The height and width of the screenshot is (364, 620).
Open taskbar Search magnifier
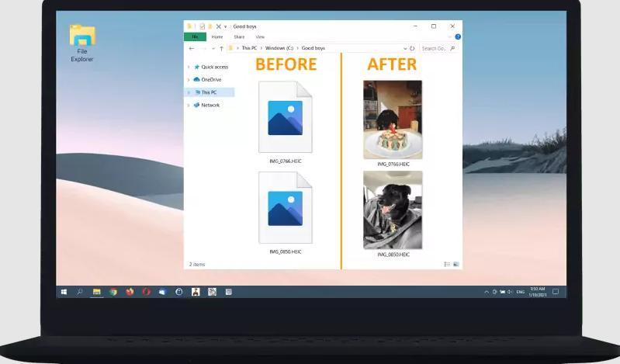point(79,292)
